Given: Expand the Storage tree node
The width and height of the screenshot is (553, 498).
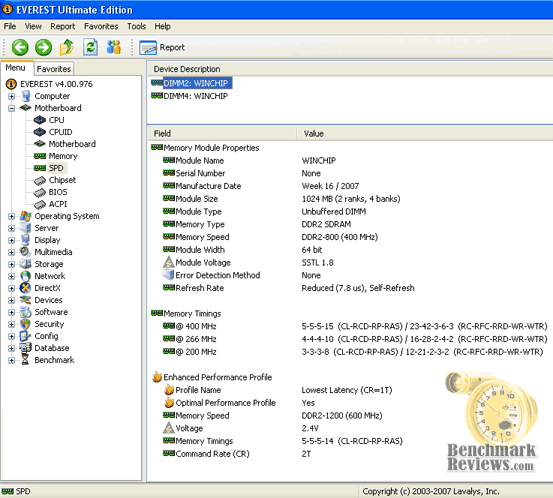Looking at the screenshot, I should tap(11, 264).
